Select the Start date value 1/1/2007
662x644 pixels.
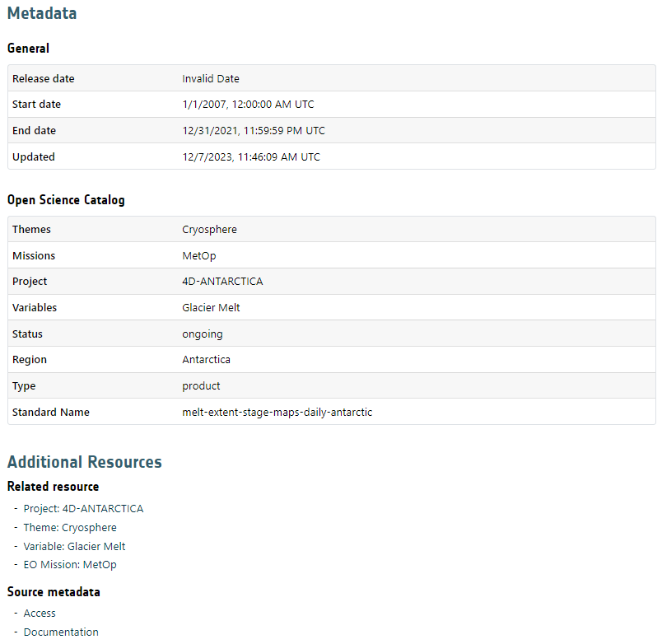point(248,105)
